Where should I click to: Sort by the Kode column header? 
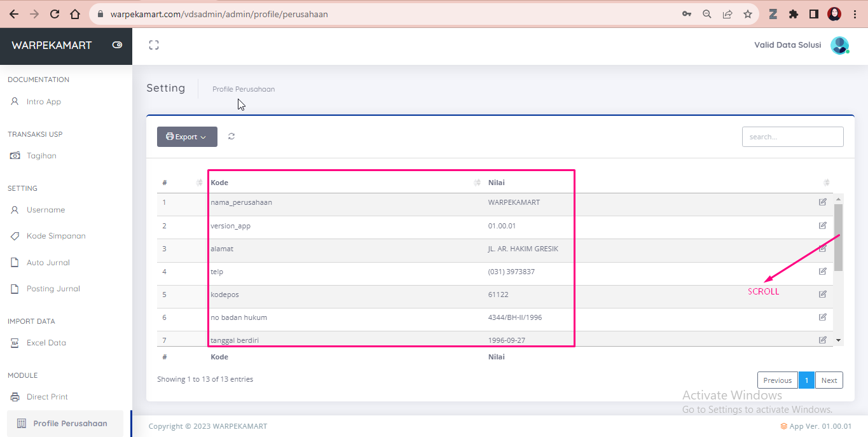(x=344, y=183)
